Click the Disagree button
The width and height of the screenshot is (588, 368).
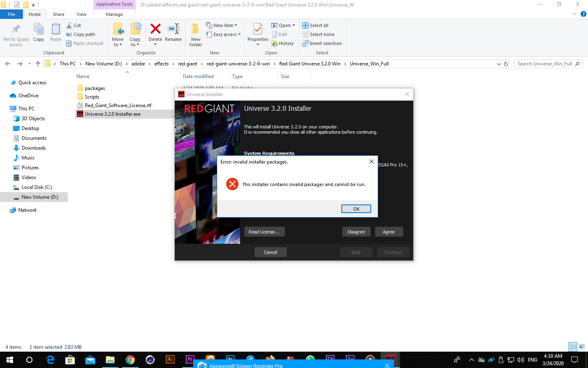coord(356,232)
